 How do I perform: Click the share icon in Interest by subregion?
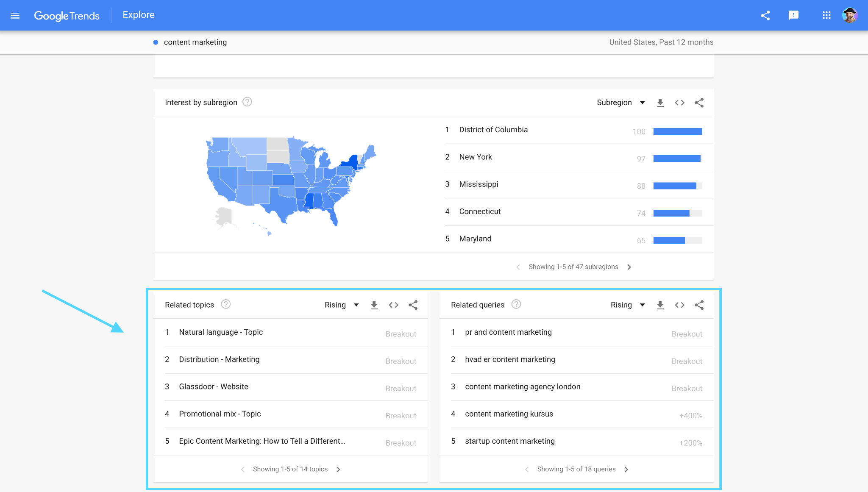pyautogui.click(x=699, y=102)
